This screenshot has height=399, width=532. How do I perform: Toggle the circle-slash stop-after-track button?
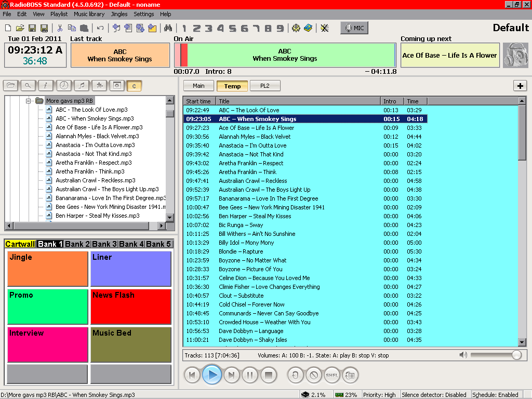(x=314, y=375)
